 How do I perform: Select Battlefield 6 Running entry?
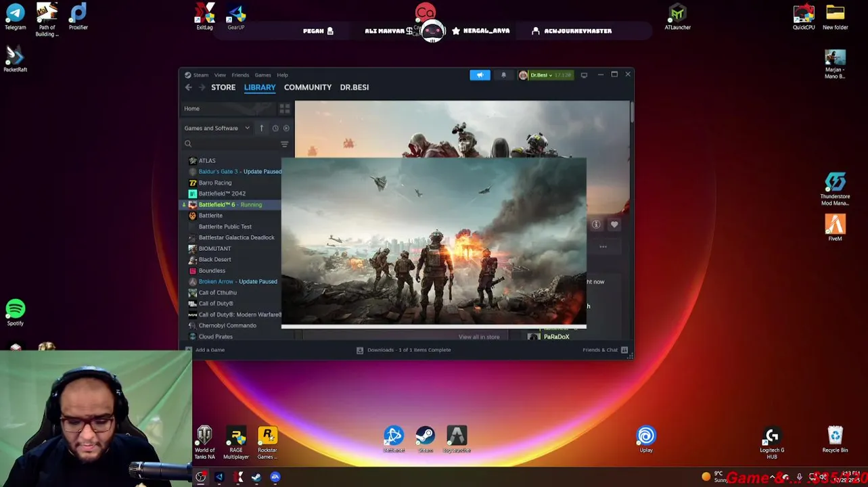point(231,204)
